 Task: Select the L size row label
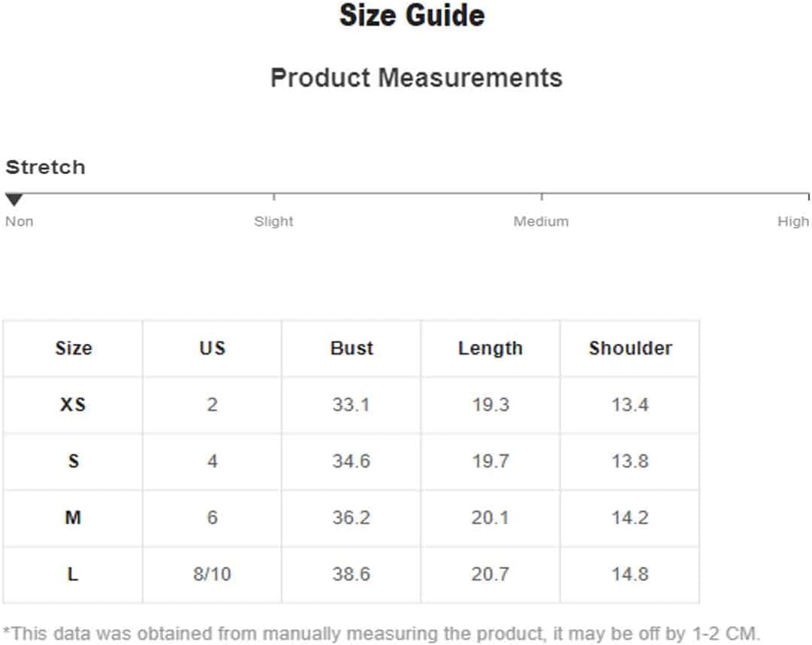pos(73,574)
